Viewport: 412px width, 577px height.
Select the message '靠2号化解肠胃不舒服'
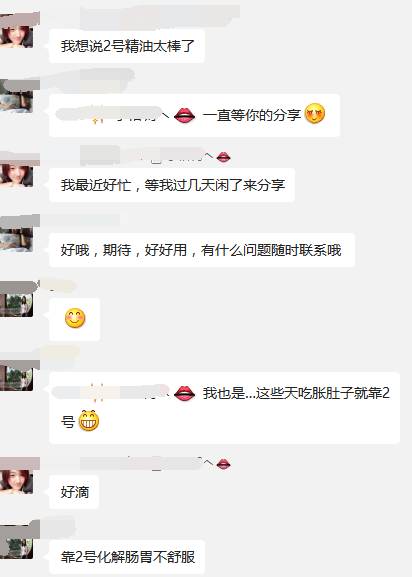(127, 557)
